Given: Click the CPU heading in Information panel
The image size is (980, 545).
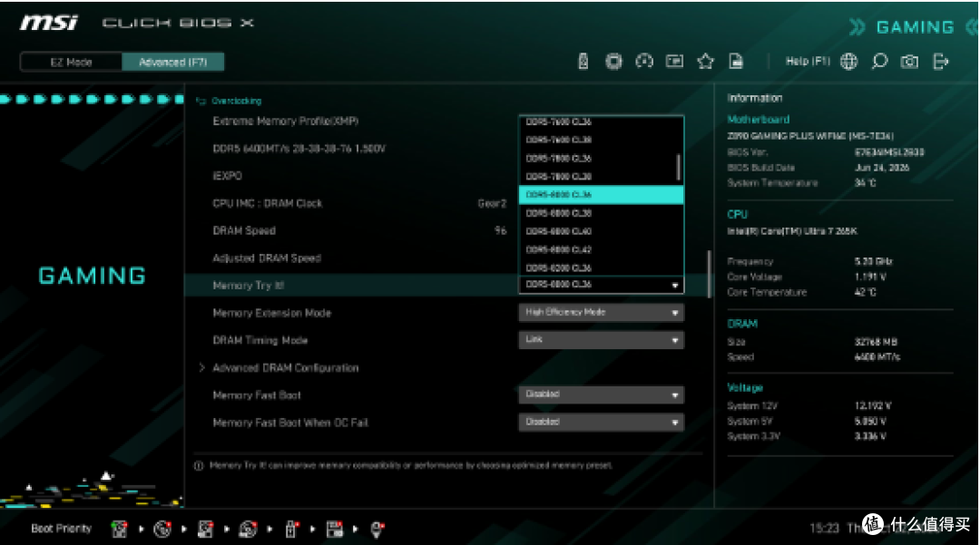Looking at the screenshot, I should pyautogui.click(x=738, y=214).
